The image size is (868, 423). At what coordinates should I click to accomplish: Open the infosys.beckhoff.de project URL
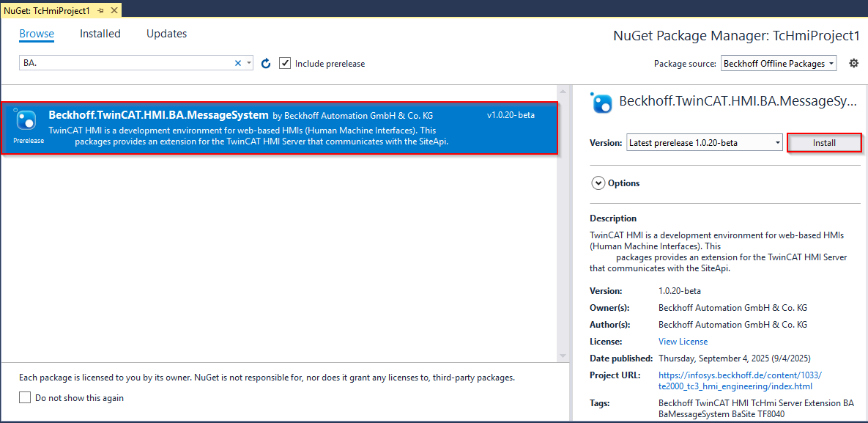[732, 380]
